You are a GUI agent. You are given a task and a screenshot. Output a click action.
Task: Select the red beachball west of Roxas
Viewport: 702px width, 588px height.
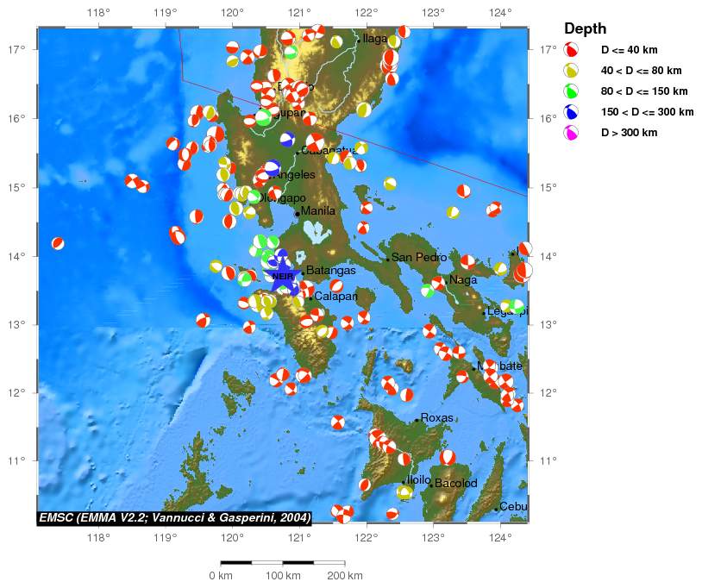tap(338, 422)
